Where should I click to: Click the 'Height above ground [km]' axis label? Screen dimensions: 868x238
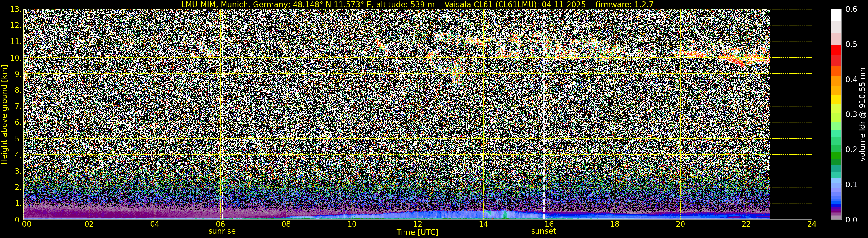[4, 114]
